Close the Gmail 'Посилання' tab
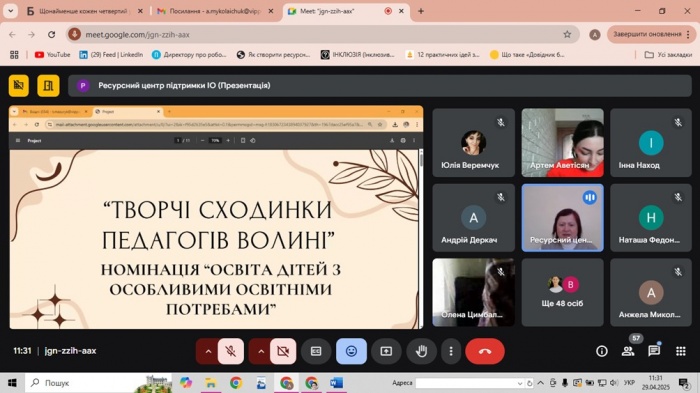Viewport: 700px width, 393px height. (x=271, y=11)
